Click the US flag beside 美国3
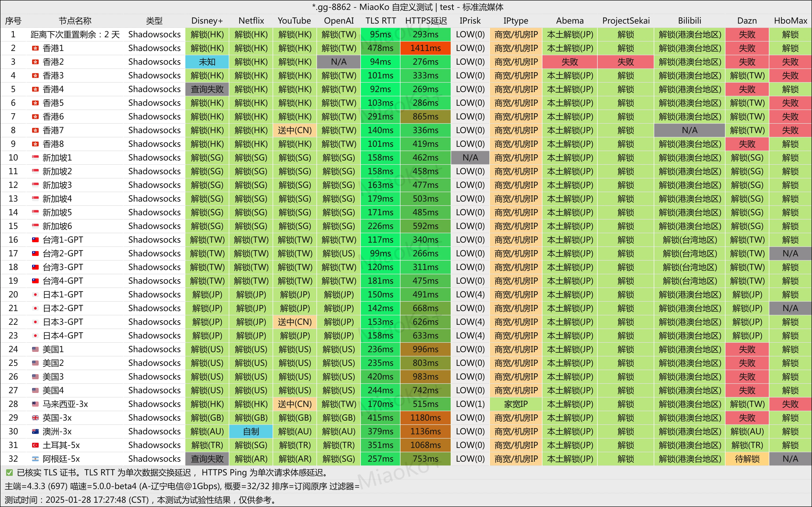This screenshot has width=812, height=507. pyautogui.click(x=35, y=376)
